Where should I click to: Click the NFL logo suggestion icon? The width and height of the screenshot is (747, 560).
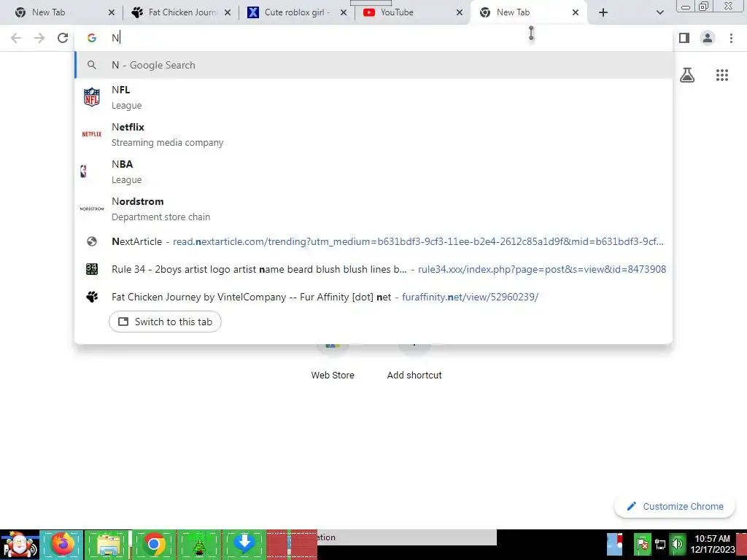pos(91,97)
